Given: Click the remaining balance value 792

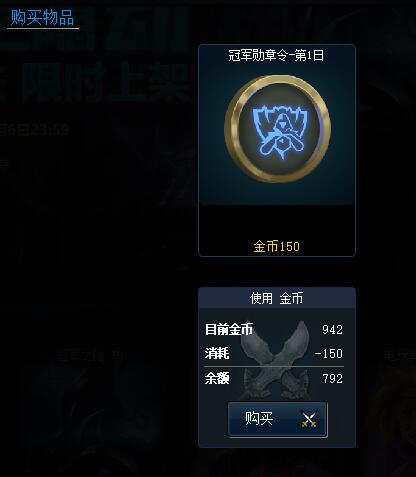Looking at the screenshot, I should click(332, 379).
